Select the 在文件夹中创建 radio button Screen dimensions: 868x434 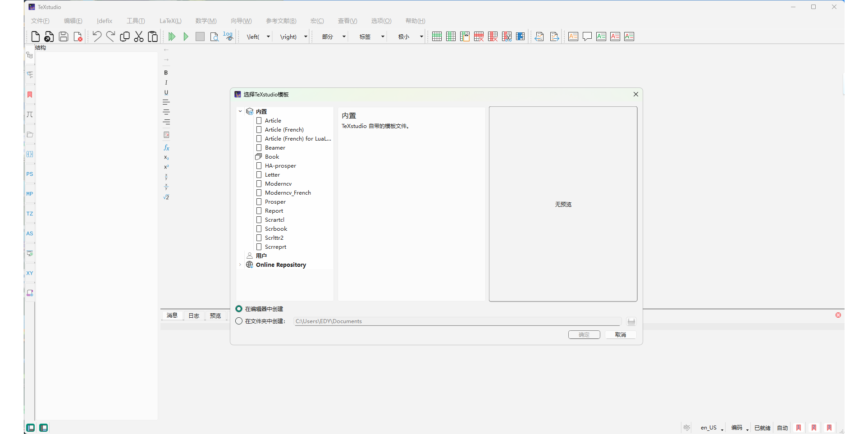click(239, 321)
